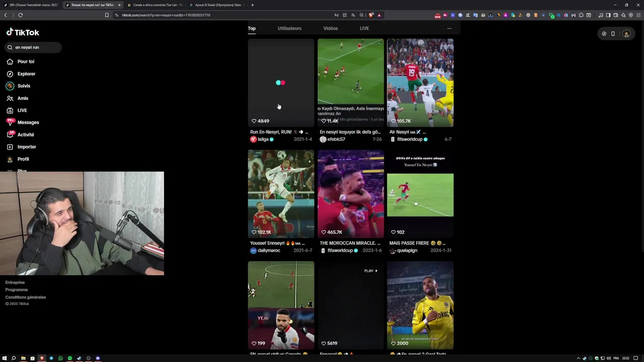This screenshot has height=362, width=644.
Task: Open the dailymaroc video with 102.1K likes
Action: coord(281,194)
